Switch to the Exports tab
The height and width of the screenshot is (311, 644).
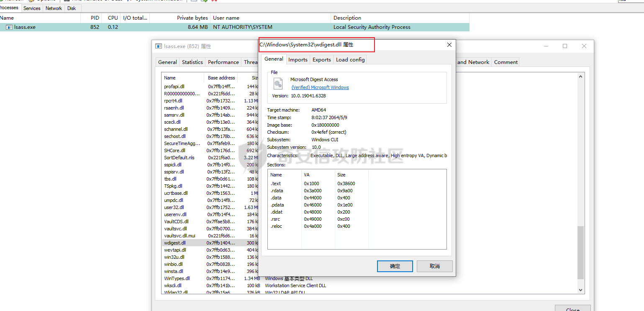321,60
